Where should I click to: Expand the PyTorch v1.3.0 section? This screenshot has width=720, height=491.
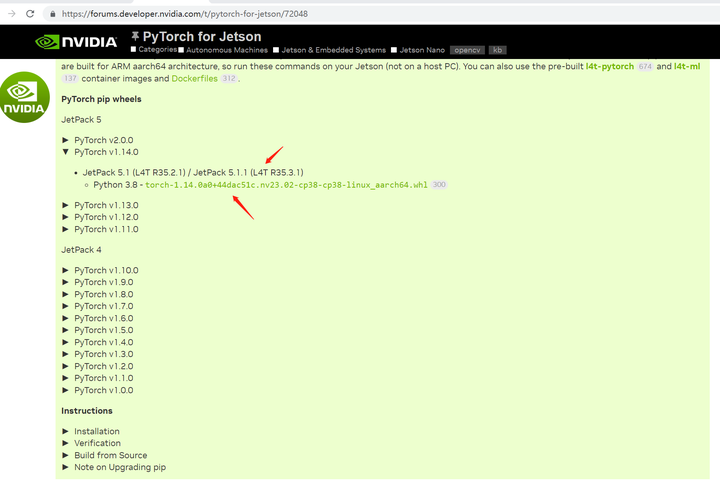point(98,354)
